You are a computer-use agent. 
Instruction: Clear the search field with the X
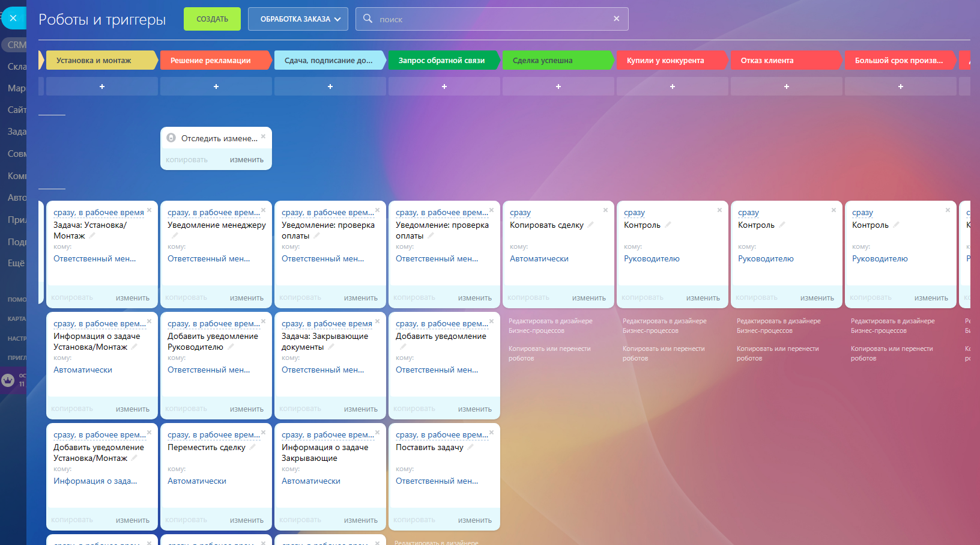point(616,19)
